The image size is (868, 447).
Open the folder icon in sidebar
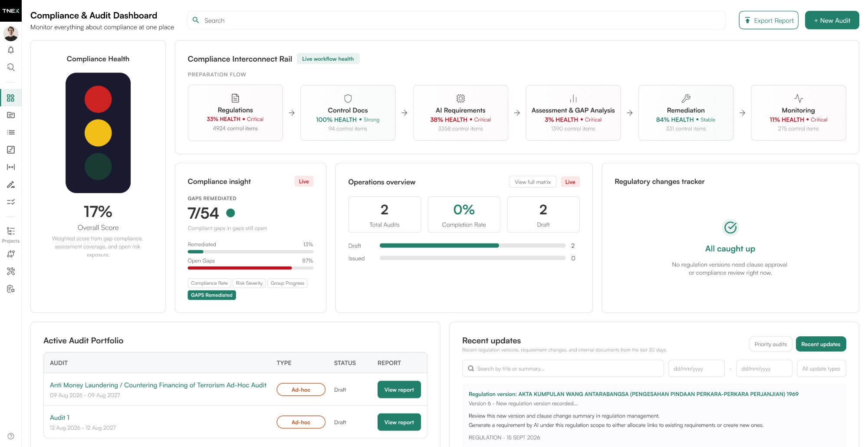coord(11,115)
